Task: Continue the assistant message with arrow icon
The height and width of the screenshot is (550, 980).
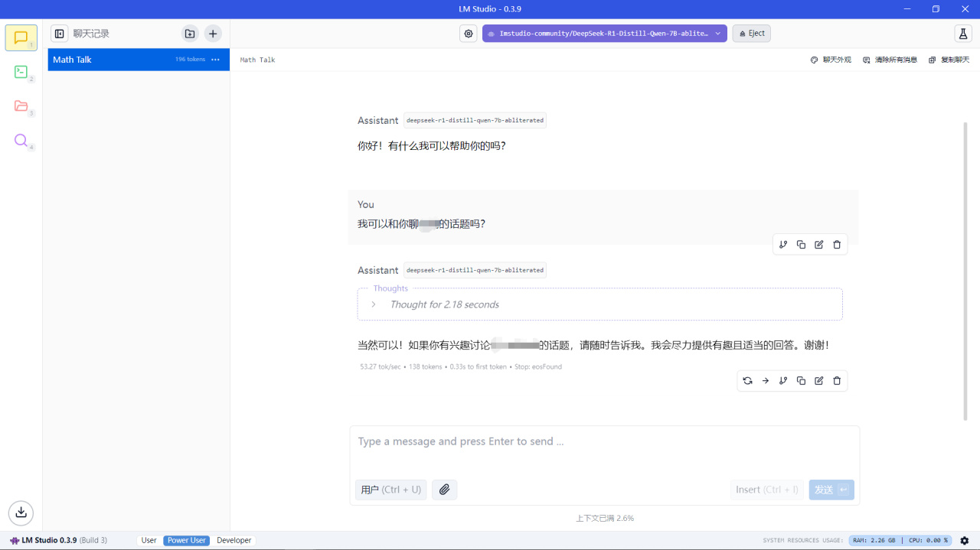Action: click(x=765, y=381)
